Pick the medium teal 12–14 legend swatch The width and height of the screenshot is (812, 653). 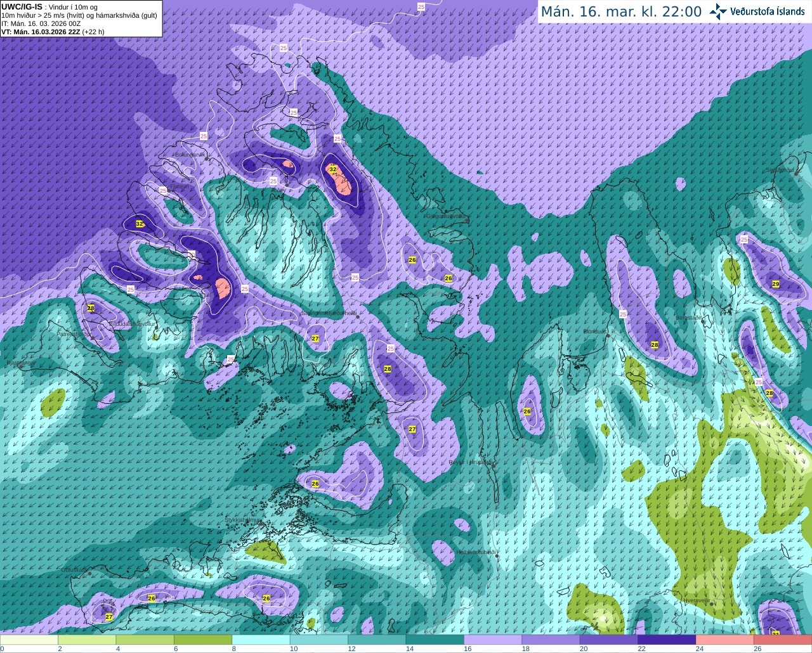[x=377, y=640]
